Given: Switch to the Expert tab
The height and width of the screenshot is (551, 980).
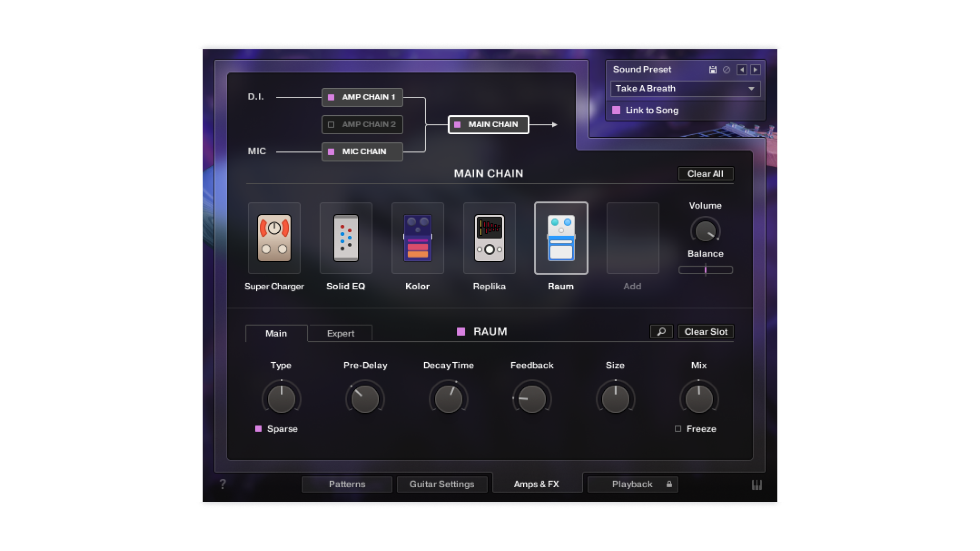Looking at the screenshot, I should (x=340, y=334).
